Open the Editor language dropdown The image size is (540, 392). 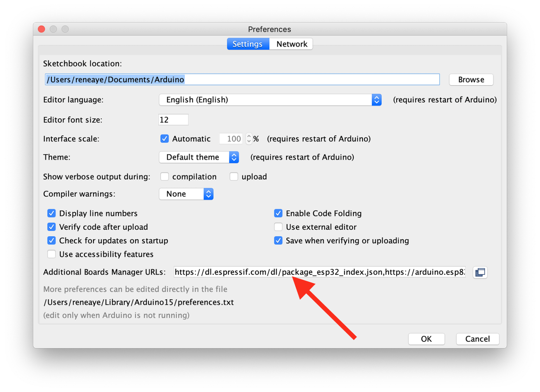pyautogui.click(x=270, y=100)
